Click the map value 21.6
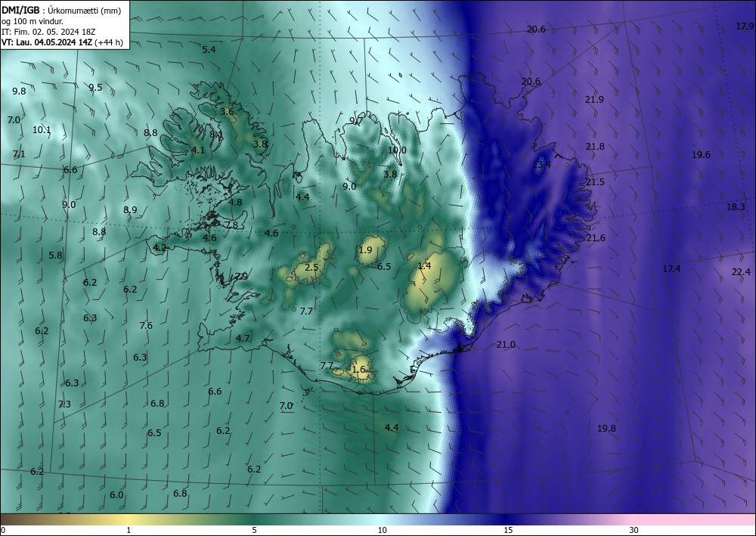 (596, 237)
